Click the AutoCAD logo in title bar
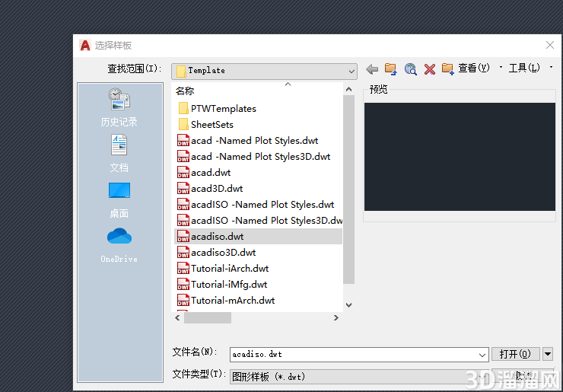 click(x=85, y=45)
